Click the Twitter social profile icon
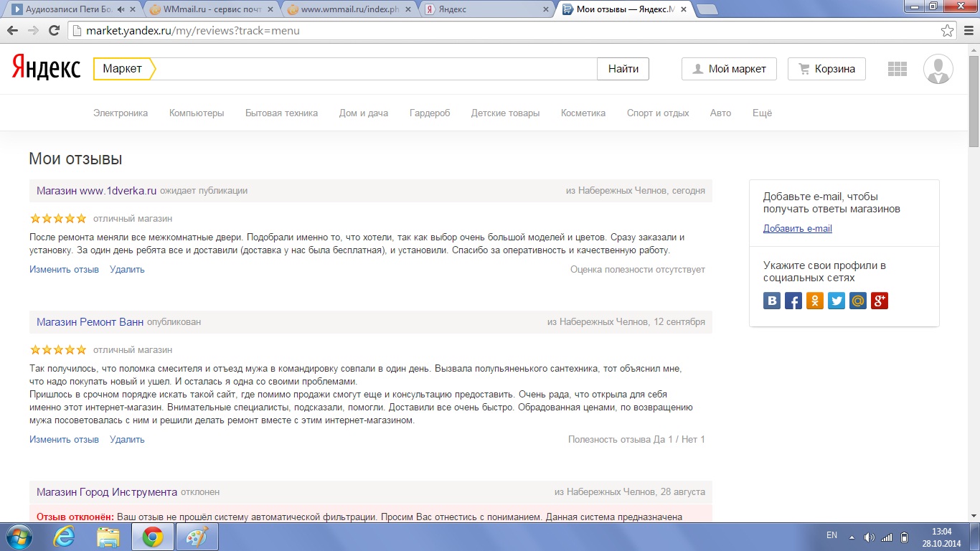This screenshot has height=551, width=980. click(837, 301)
